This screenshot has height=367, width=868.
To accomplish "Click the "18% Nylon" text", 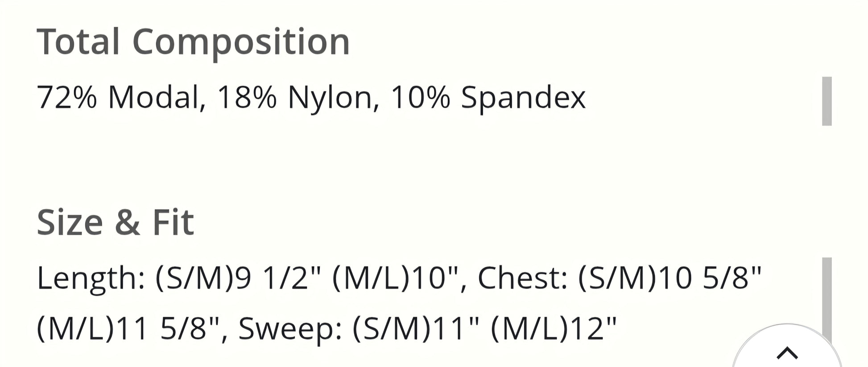I will 294,97.
